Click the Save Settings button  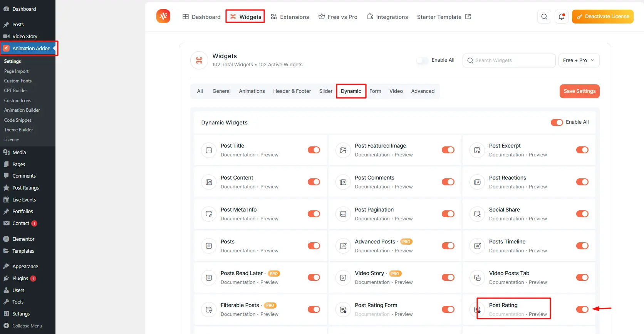point(579,91)
